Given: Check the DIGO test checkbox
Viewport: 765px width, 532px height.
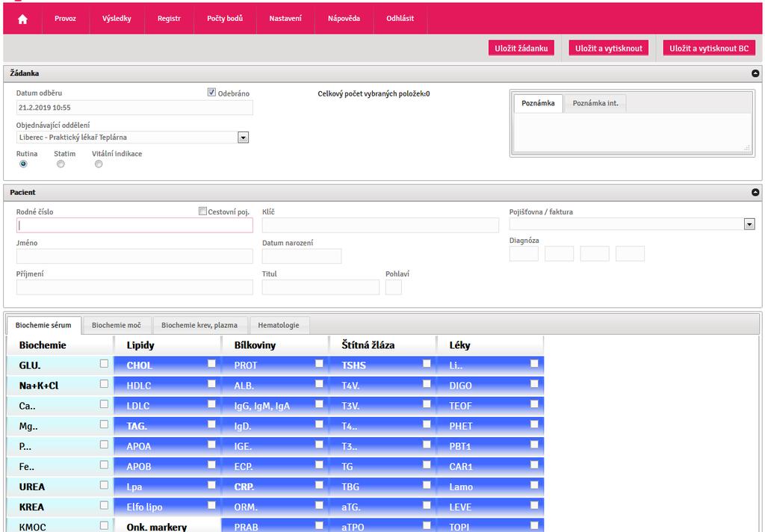Looking at the screenshot, I should [x=534, y=383].
